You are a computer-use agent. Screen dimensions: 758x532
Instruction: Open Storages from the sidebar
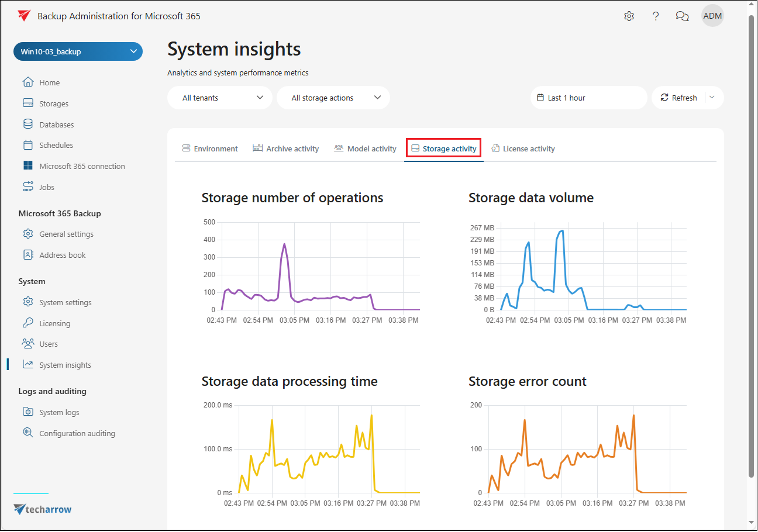(x=53, y=103)
